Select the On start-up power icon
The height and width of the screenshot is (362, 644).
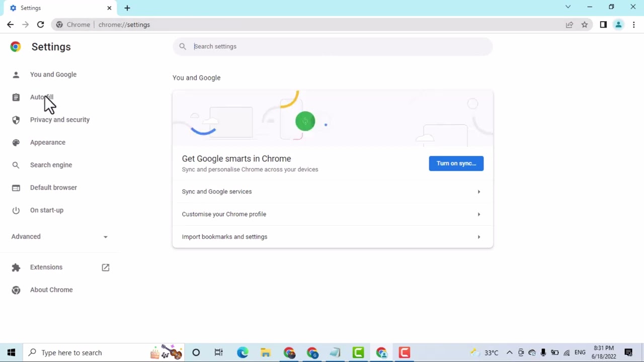point(16,210)
